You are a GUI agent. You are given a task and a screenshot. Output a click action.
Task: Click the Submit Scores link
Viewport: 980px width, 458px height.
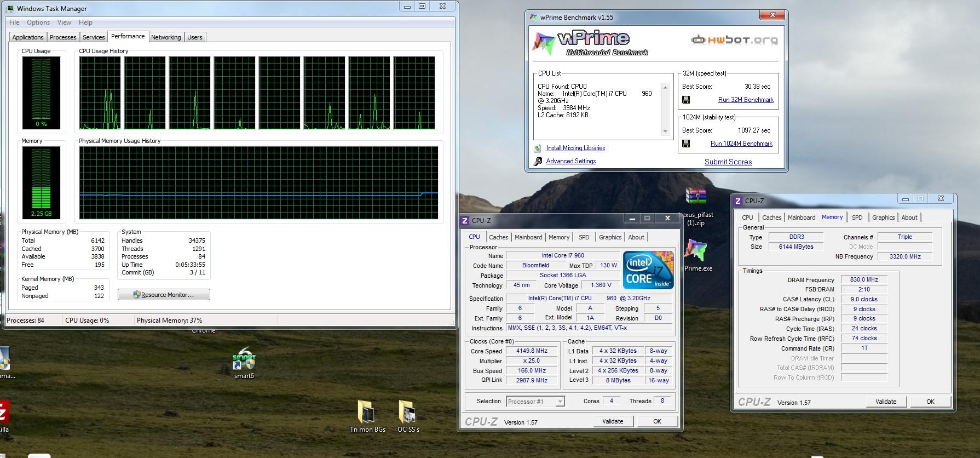tap(728, 162)
